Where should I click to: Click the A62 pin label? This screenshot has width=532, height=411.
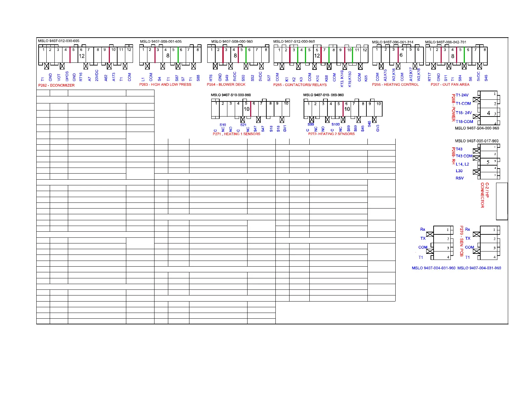point(106,78)
